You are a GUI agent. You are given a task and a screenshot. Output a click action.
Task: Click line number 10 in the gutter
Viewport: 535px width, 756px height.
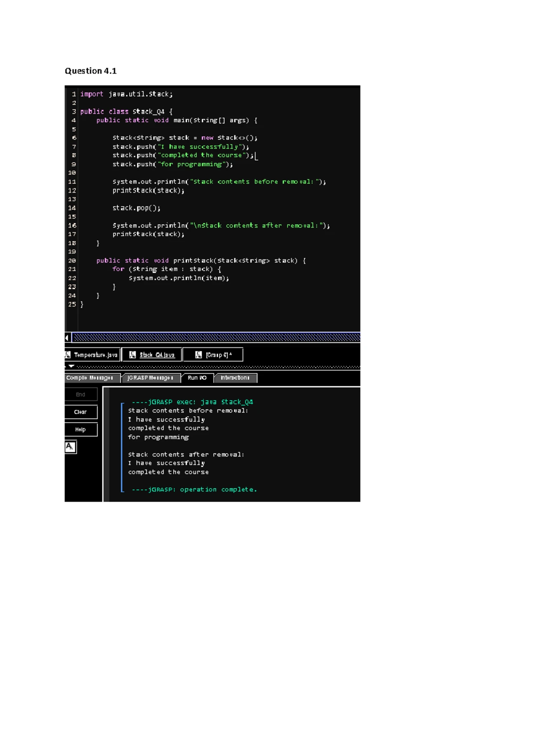(x=72, y=173)
